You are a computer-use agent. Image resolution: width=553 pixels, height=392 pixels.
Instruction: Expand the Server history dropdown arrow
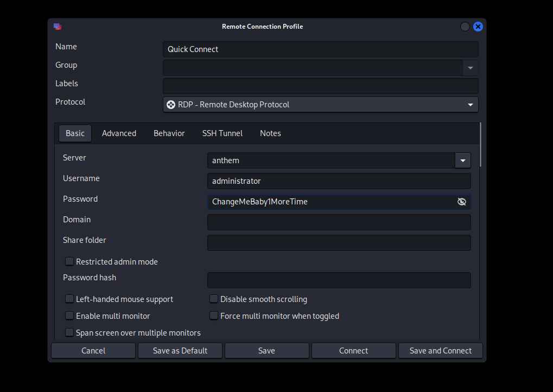click(462, 160)
